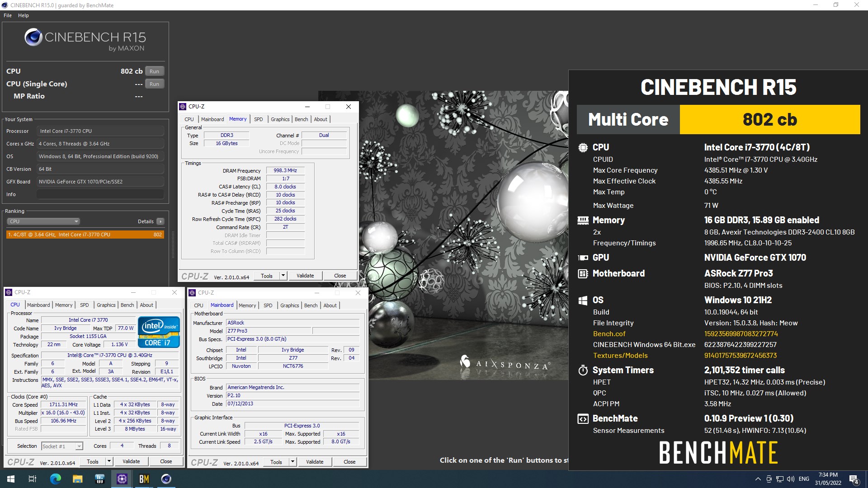Switch to SPD tab in Memory CPU-Z window

(x=258, y=119)
